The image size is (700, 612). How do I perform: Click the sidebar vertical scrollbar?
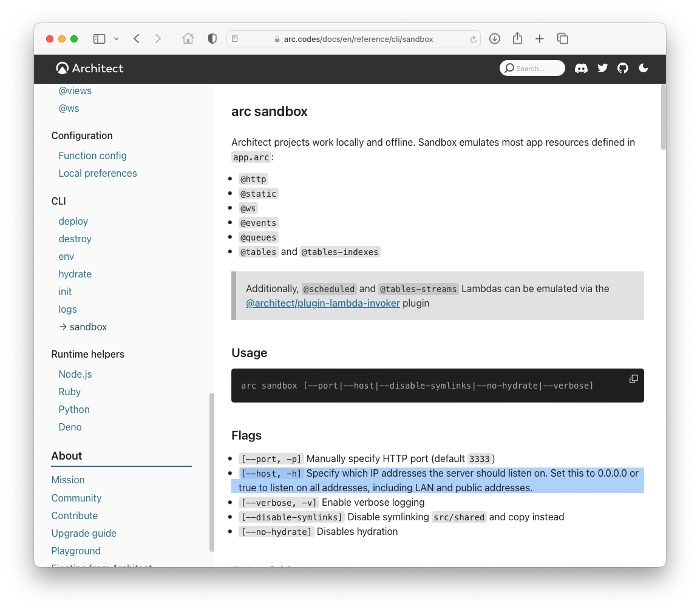[x=212, y=472]
